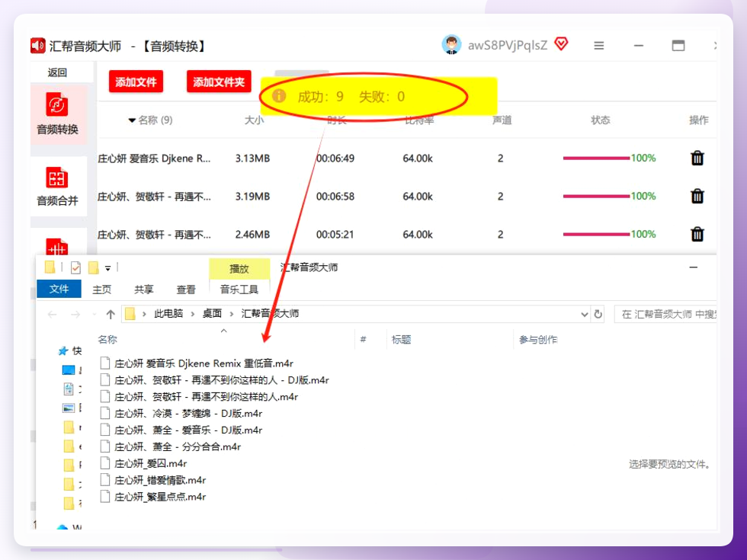The height and width of the screenshot is (560, 747).
Task: Click the 声道 column header
Action: tap(502, 120)
